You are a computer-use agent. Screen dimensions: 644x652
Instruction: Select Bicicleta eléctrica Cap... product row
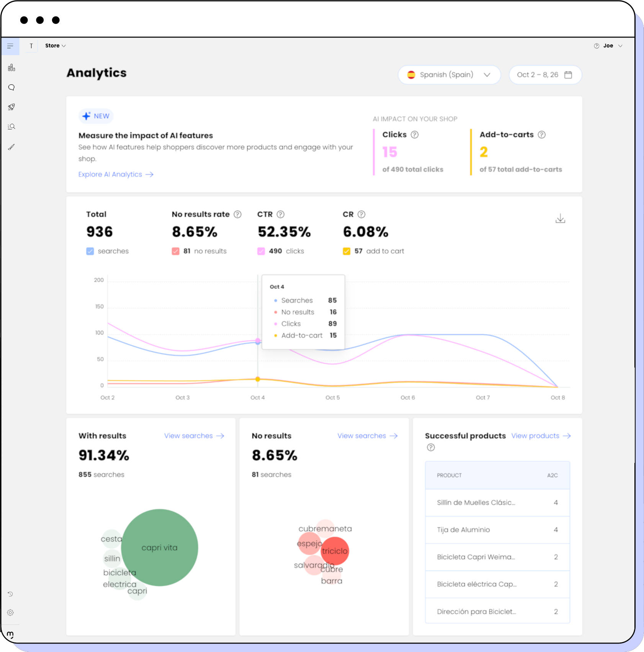pos(497,584)
